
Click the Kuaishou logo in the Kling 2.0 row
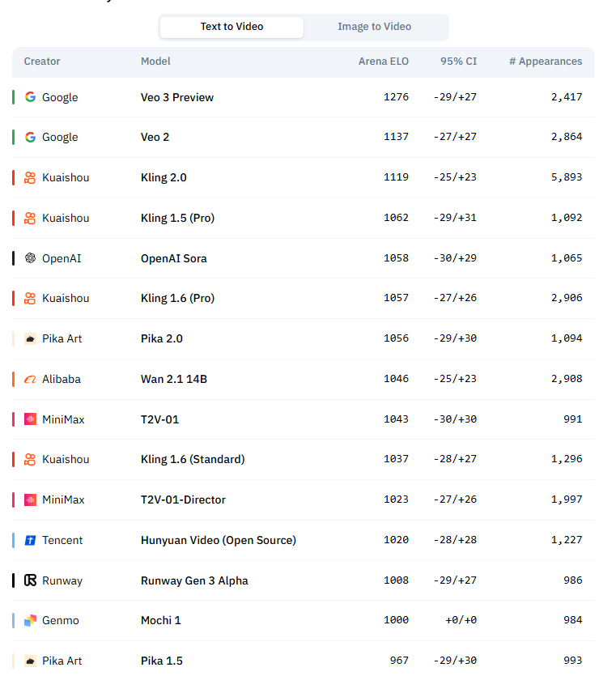pyautogui.click(x=30, y=177)
